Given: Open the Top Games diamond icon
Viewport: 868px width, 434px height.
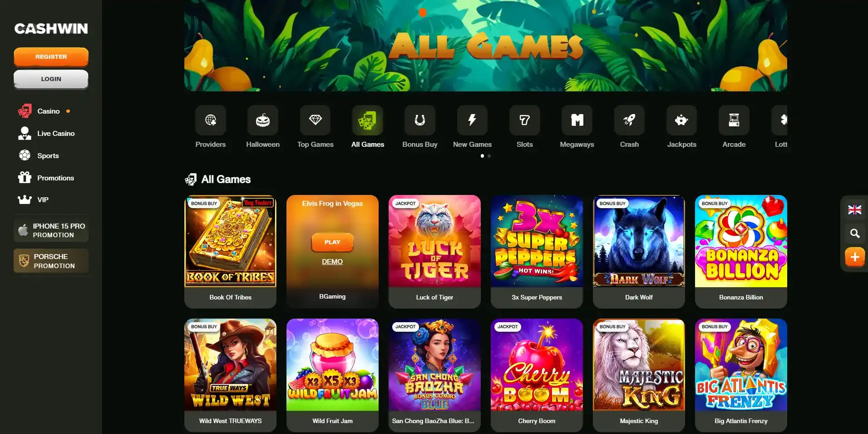Looking at the screenshot, I should [x=315, y=120].
